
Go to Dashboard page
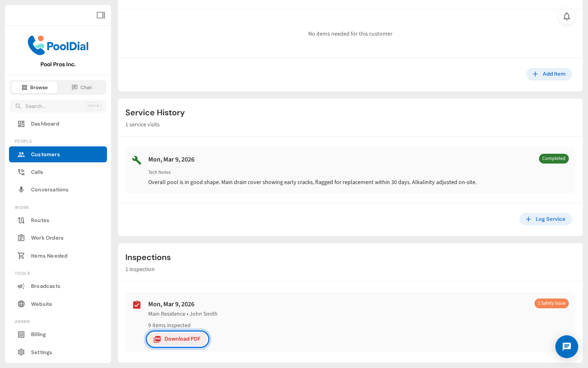point(45,124)
